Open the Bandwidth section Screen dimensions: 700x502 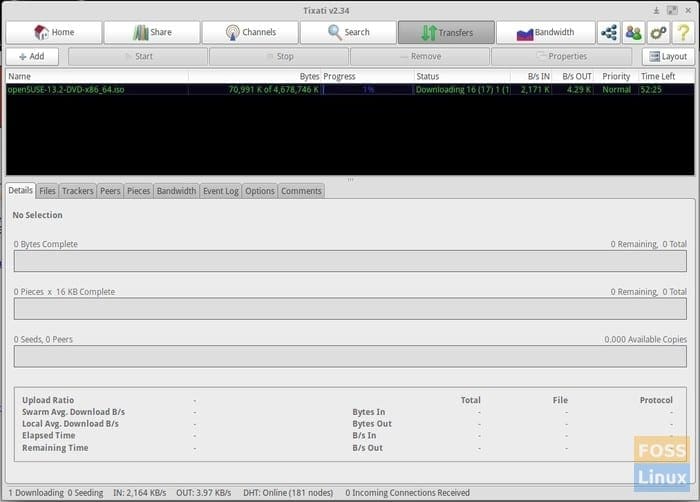pos(546,32)
